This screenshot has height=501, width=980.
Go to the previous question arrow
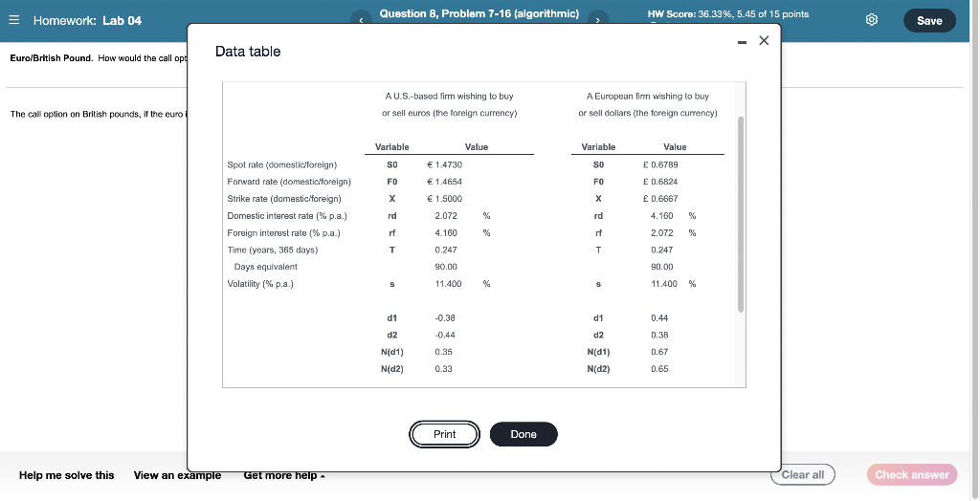[x=361, y=20]
